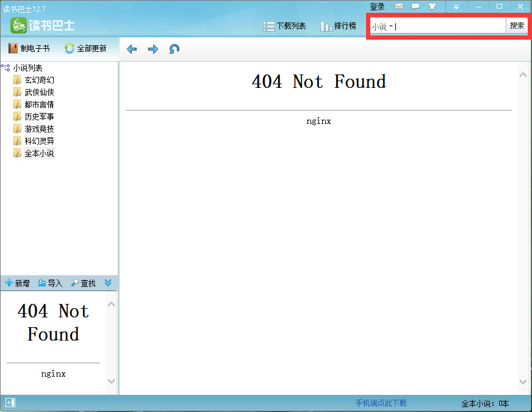Open the 排行榜 rankings page

338,26
